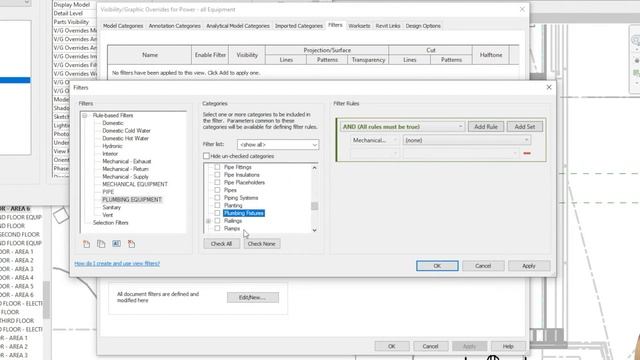The image size is (640, 360).
Task: Check the Pipe Placeholders category
Action: pyautogui.click(x=217, y=182)
